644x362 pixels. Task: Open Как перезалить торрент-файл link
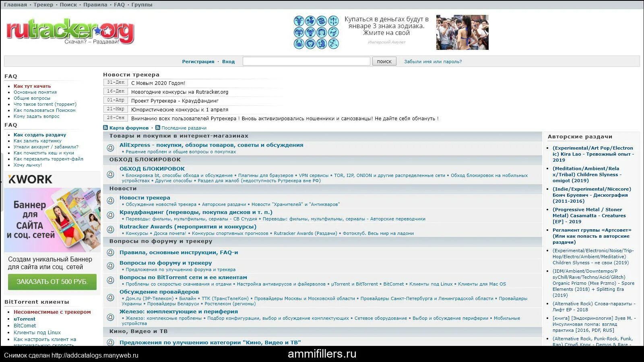(48, 159)
